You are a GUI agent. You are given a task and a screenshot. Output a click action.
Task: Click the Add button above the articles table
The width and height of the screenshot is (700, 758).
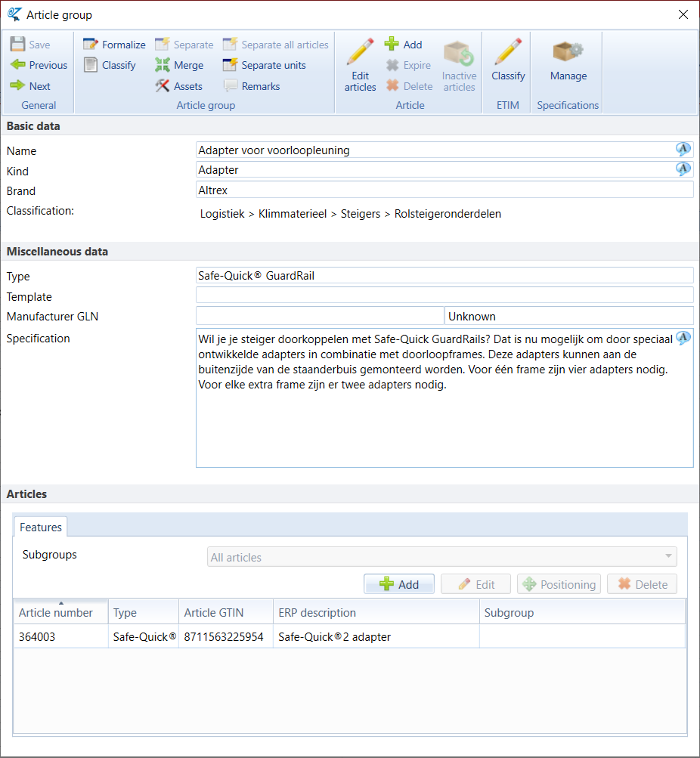[x=399, y=584]
